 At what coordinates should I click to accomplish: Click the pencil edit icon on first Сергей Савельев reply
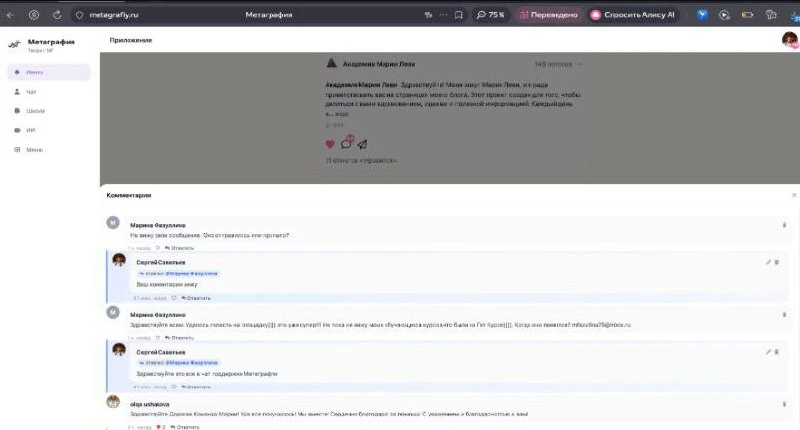pyautogui.click(x=768, y=262)
